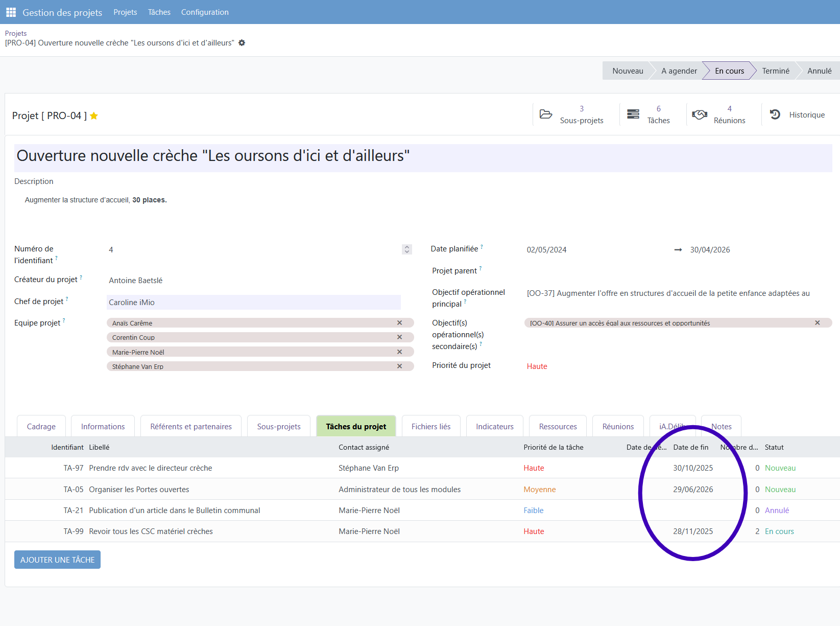Set project status to Annulé
This screenshot has width=840, height=626.
(819, 71)
